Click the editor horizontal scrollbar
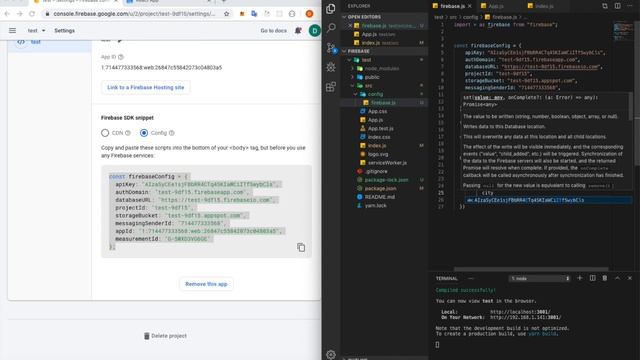 tap(531, 269)
